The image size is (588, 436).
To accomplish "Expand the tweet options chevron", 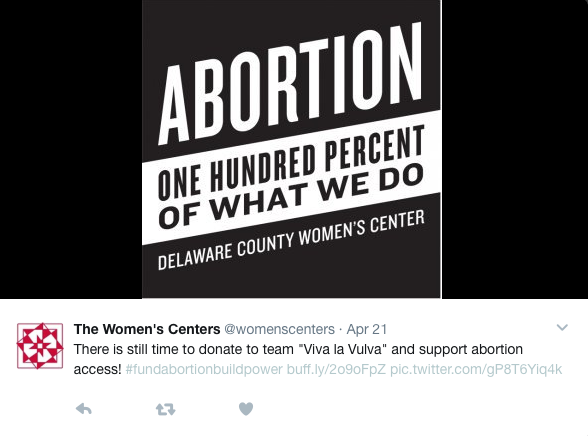I will 562,328.
